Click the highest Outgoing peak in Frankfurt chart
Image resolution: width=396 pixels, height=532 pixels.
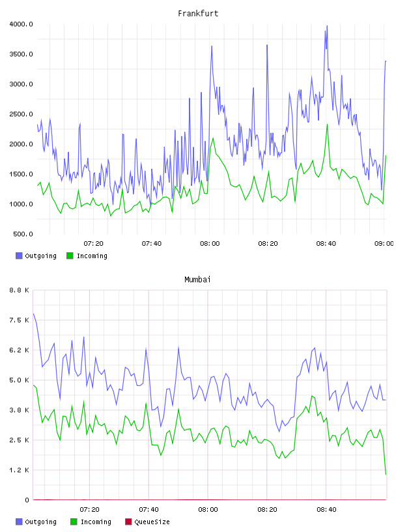[327, 26]
